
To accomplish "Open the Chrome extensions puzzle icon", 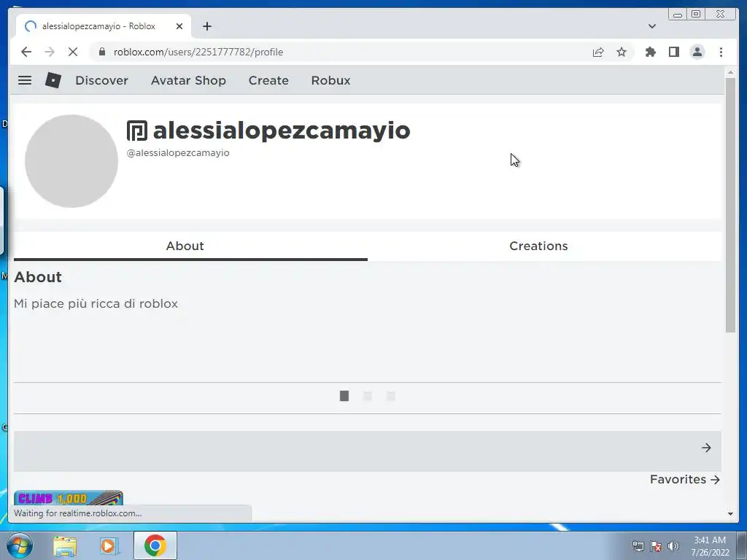I will (650, 52).
